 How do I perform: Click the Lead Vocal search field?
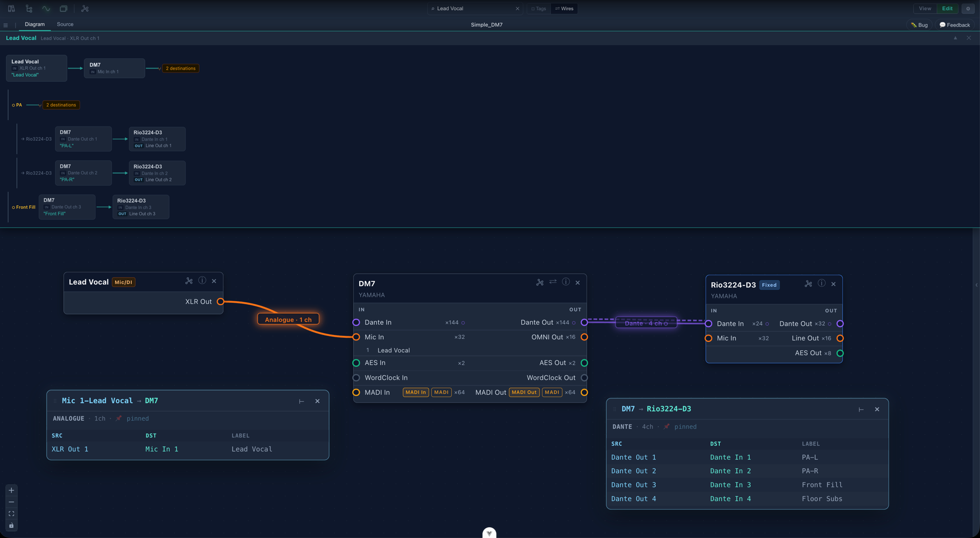point(474,8)
